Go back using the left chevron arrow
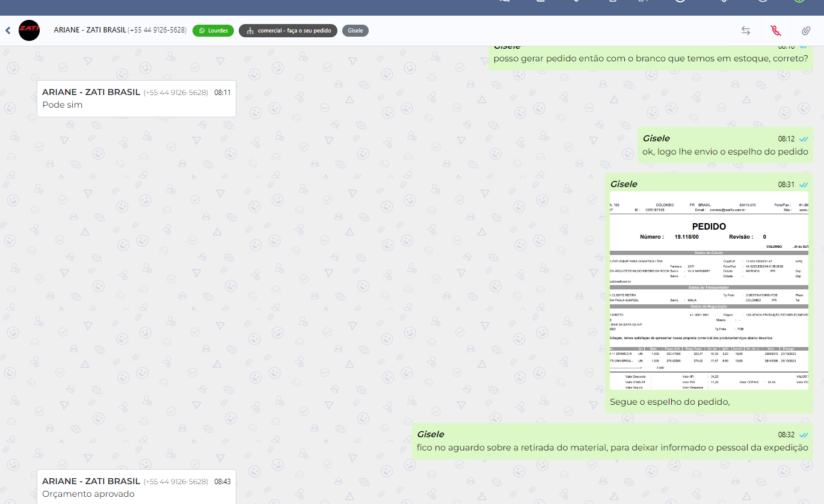The image size is (824, 504). tap(8, 30)
